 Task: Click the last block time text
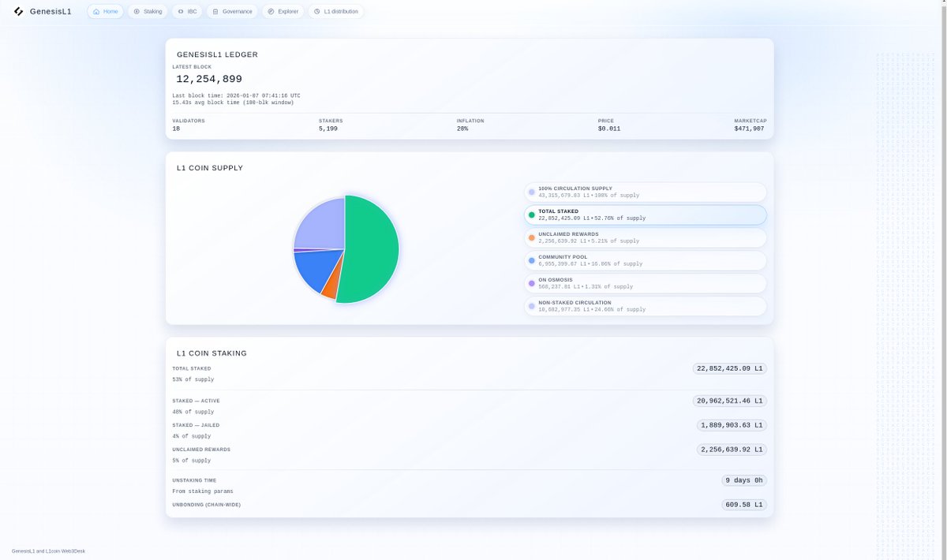coord(236,95)
